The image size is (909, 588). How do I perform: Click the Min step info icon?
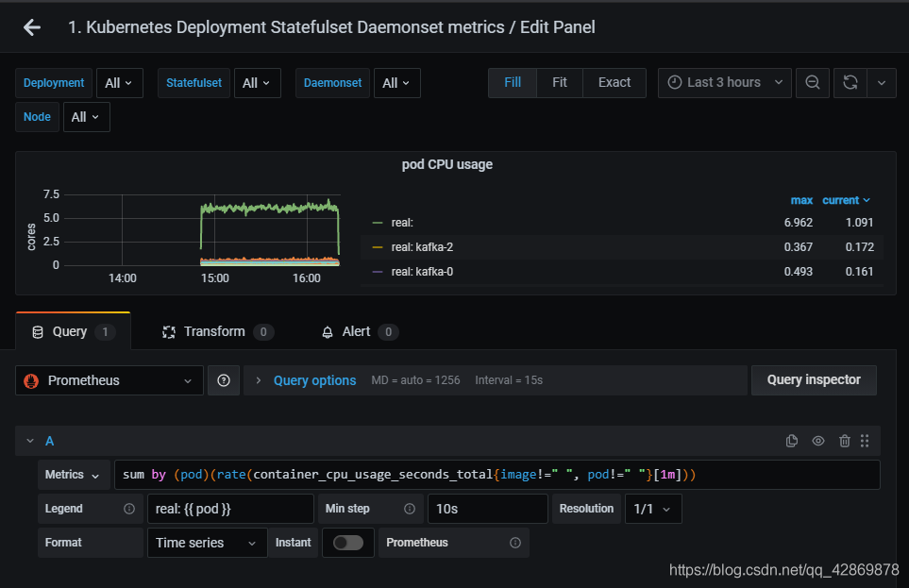410,509
